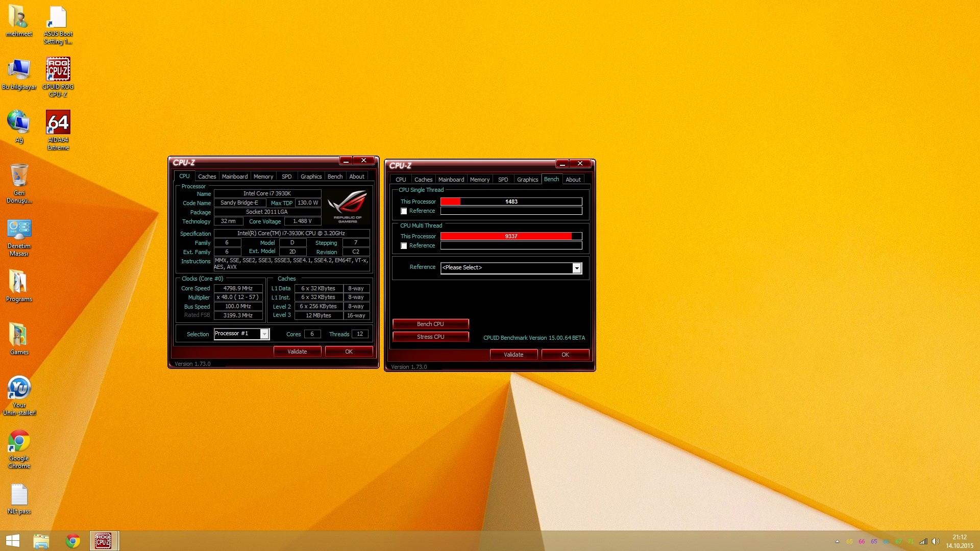Click single thread score bar showing 1483

511,202
